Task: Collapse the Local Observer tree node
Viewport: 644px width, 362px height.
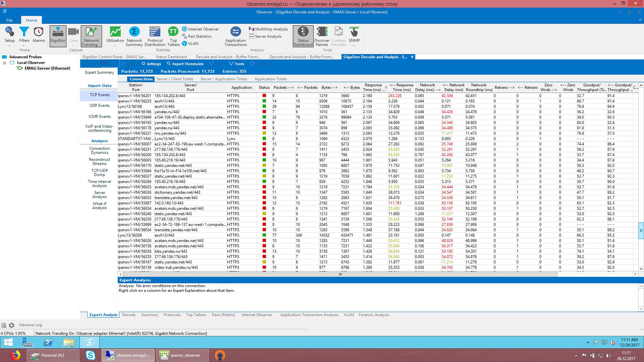Action: tap(5, 63)
